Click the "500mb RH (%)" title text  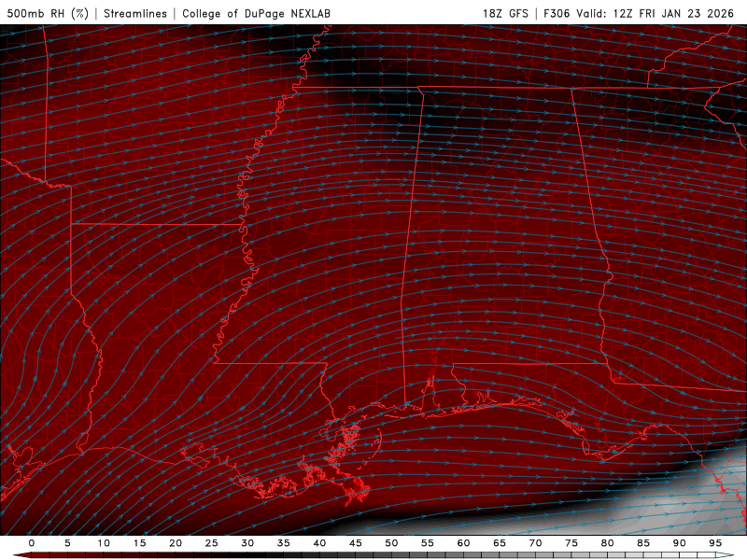[x=48, y=13]
